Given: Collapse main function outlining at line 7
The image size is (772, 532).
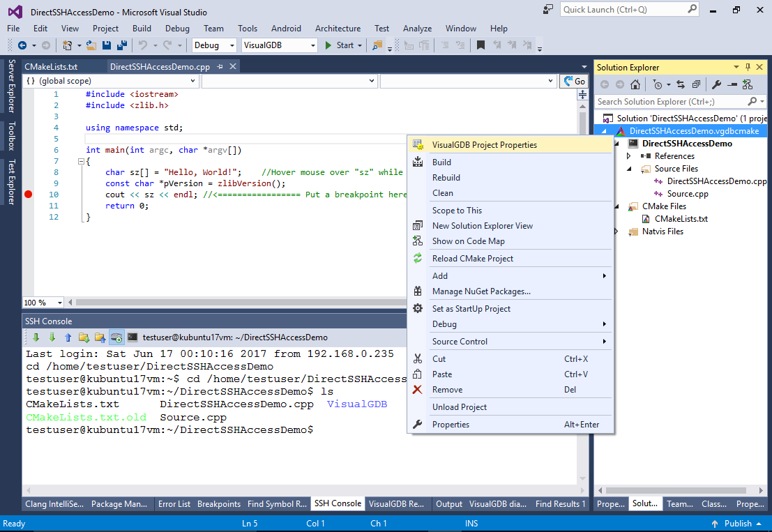Looking at the screenshot, I should click(x=81, y=162).
